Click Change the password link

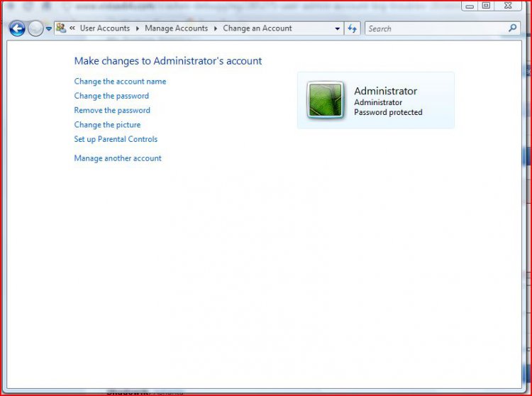pyautogui.click(x=111, y=96)
